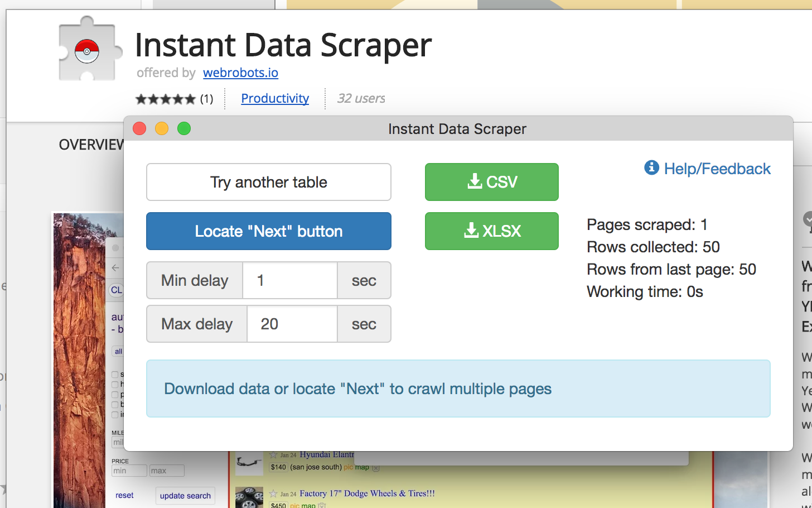Open the Dodge wheels listing thumbnail
Viewport: 812px width, 508px height.
point(249,498)
